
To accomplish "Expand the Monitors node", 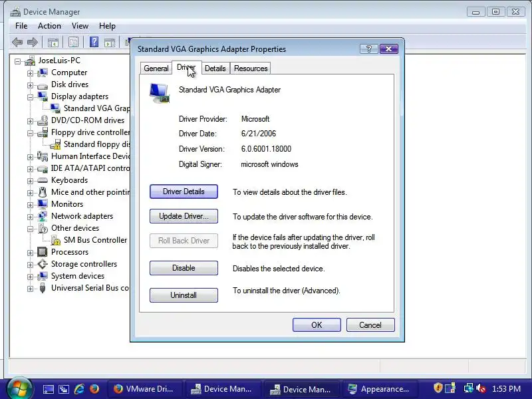I will (30, 205).
